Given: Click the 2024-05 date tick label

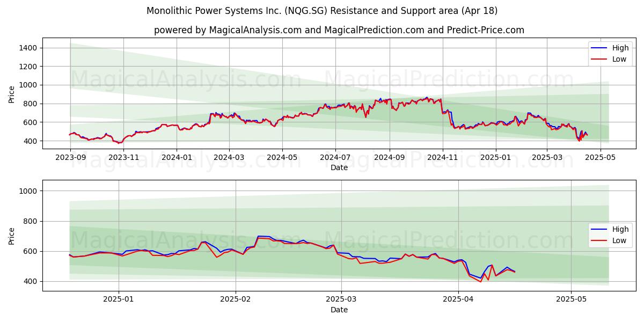Looking at the screenshot, I should (282, 157).
